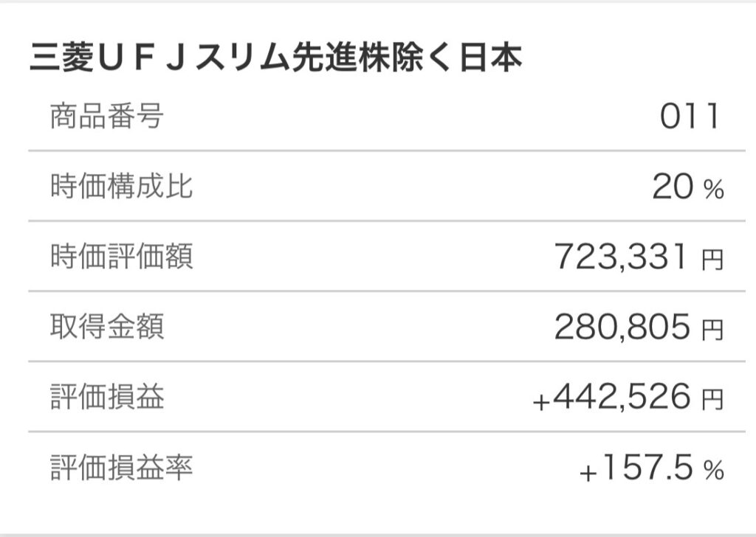Click the product number value 011
Screen dimensions: 756x537
690,117
